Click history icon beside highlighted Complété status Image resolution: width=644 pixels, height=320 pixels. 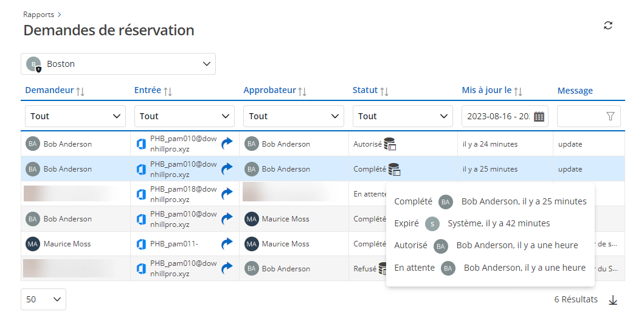point(394,169)
